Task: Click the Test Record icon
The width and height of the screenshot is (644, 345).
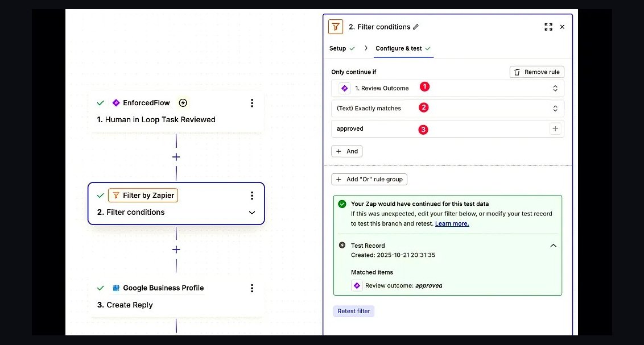Action: coord(342,246)
